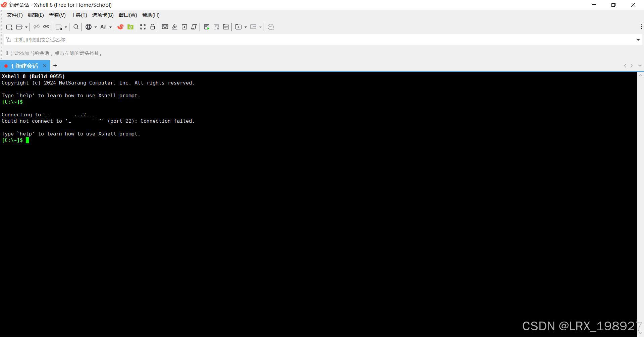This screenshot has height=337, width=644.
Task: Close the 新建会话 tab
Action: 44,66
